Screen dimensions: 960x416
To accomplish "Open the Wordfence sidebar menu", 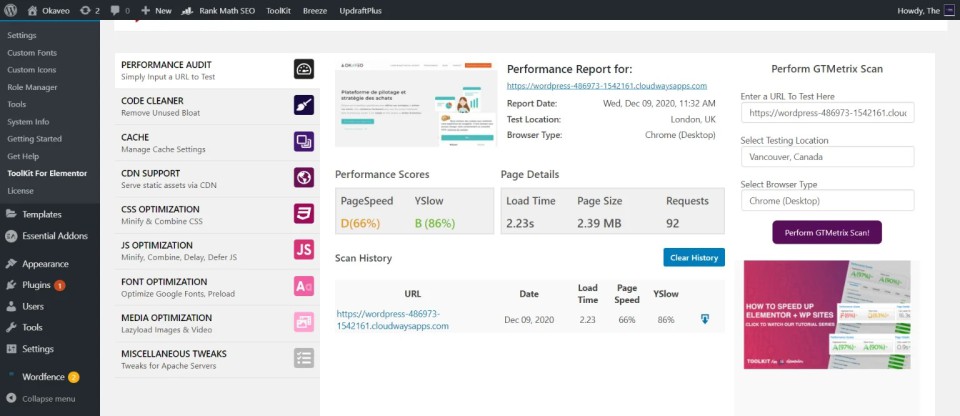I will point(46,376).
